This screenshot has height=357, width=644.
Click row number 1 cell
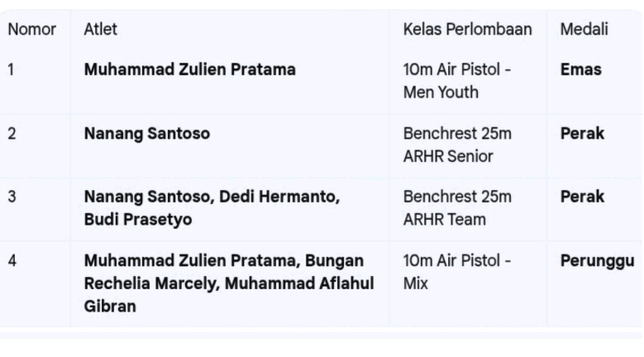[12, 70]
